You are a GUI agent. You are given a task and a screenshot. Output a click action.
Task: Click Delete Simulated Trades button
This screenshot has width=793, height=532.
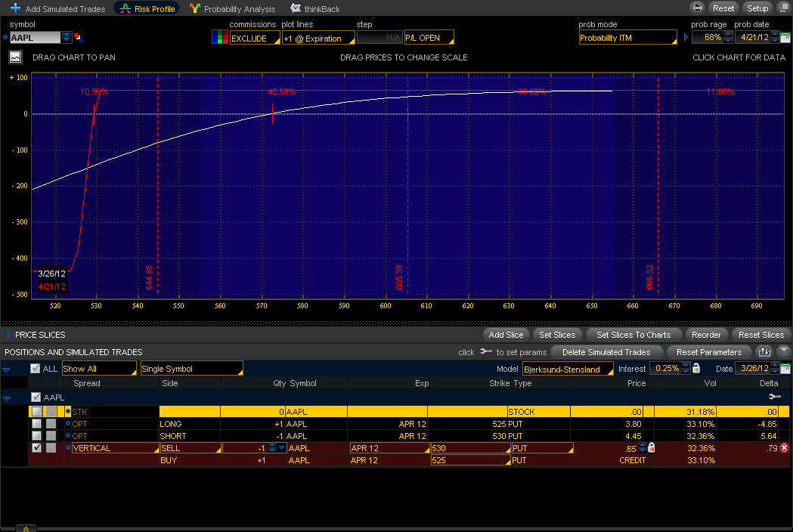tap(606, 351)
